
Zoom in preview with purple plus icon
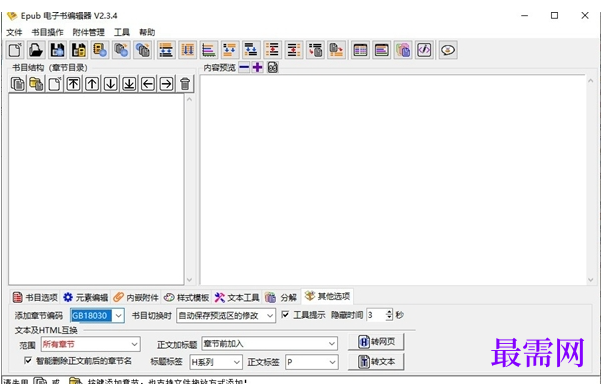[x=257, y=68]
